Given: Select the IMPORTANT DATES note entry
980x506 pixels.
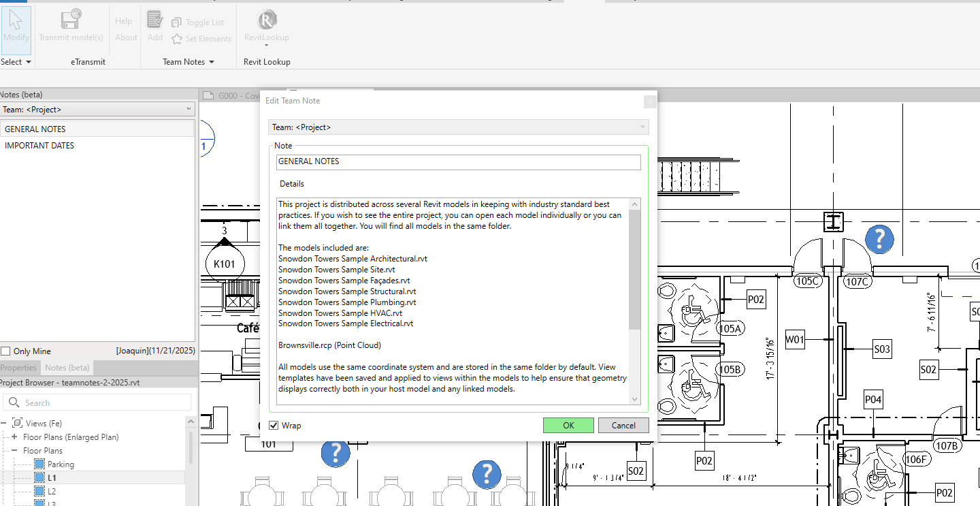Looking at the screenshot, I should pos(39,146).
